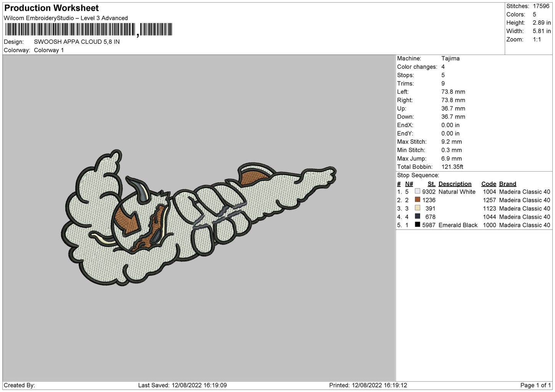The width and height of the screenshot is (555, 392).
Task: Choose the dark gray swatch in row 4
Action: pos(417,217)
